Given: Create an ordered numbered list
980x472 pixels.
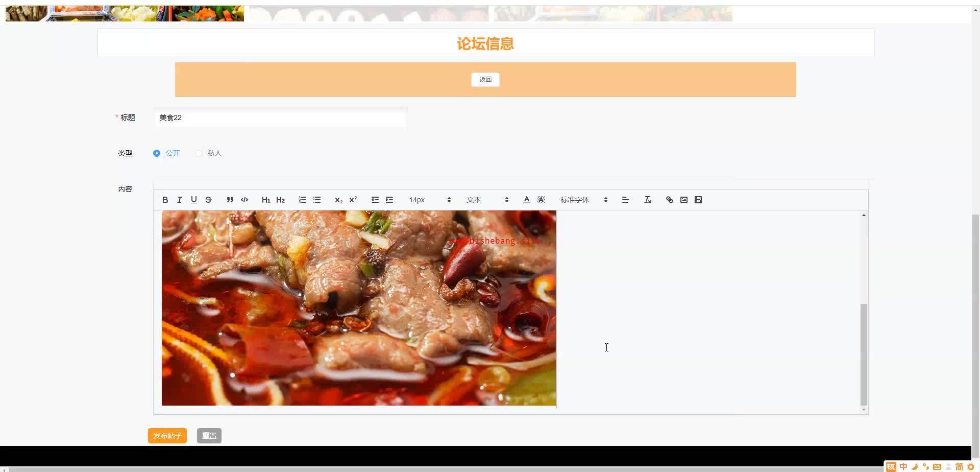Looking at the screenshot, I should point(303,200).
